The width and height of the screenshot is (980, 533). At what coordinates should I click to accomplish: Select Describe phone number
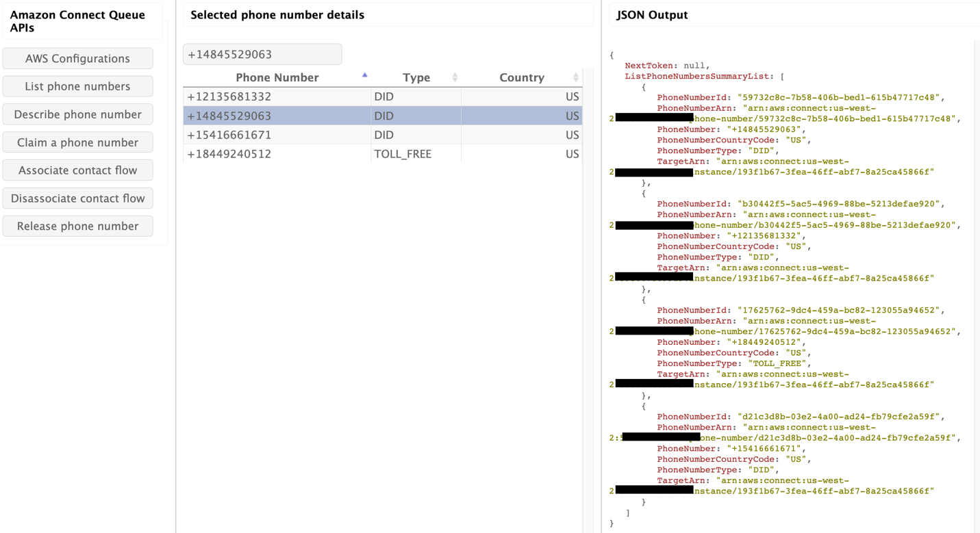pos(77,114)
